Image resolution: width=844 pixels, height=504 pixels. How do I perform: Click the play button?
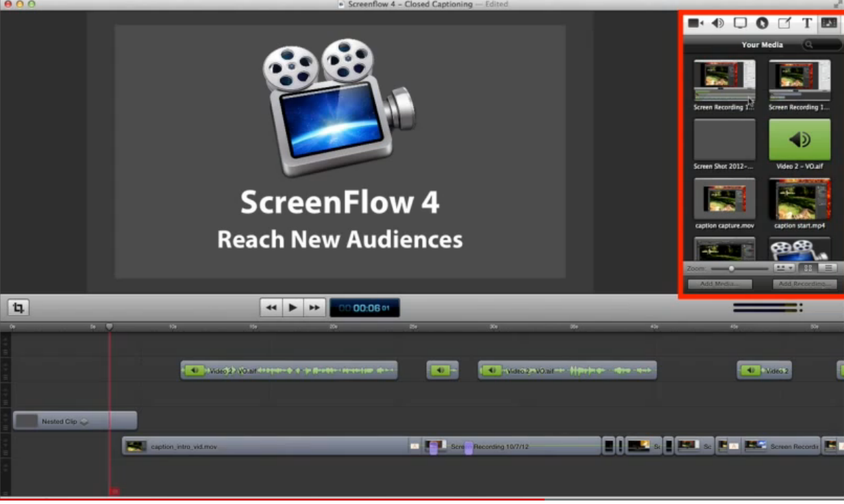pyautogui.click(x=293, y=307)
